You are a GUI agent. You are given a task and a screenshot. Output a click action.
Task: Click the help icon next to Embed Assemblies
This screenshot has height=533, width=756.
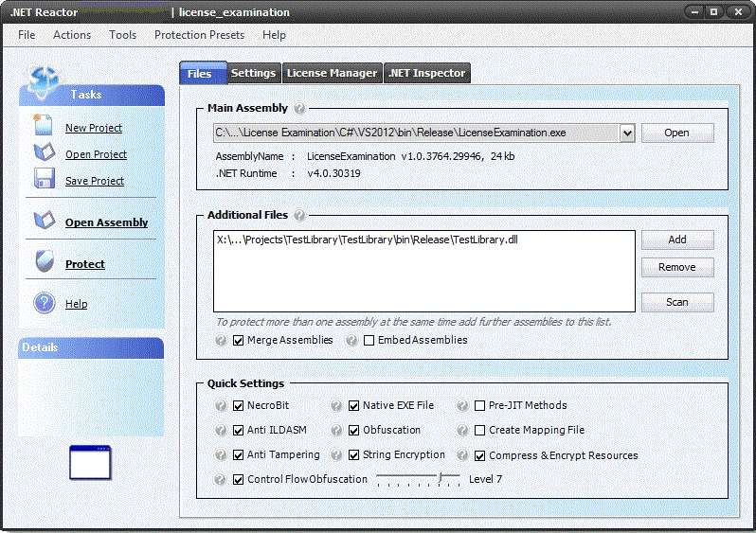click(351, 340)
